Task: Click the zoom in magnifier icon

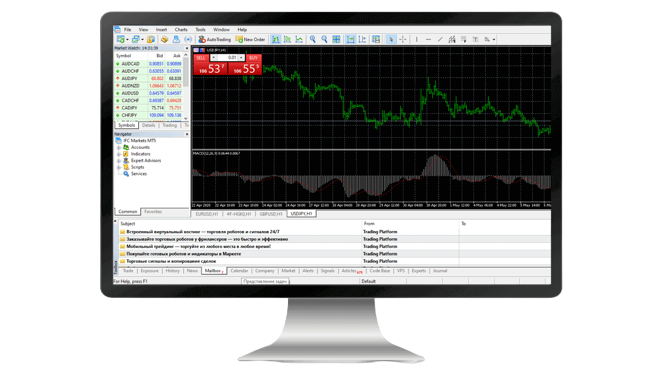Action: pyautogui.click(x=313, y=39)
